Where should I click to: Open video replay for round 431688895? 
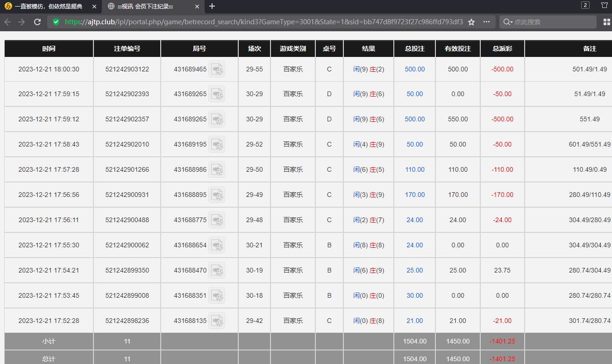click(x=217, y=195)
